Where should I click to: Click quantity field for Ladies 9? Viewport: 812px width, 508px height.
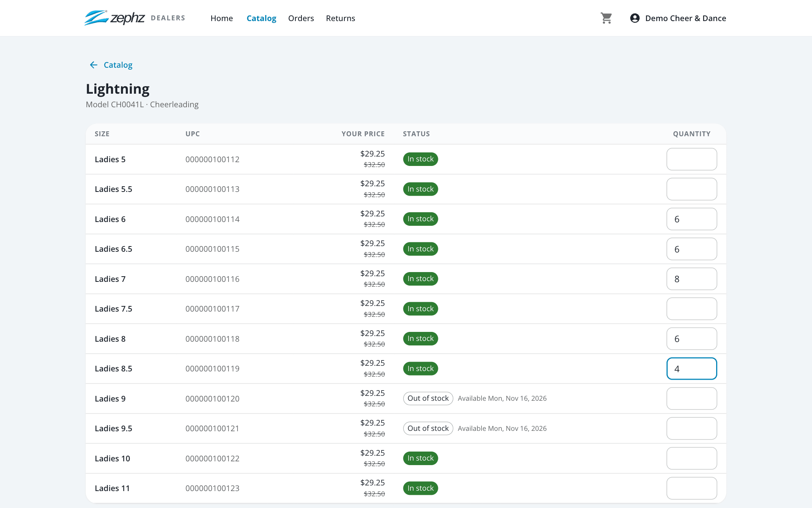pyautogui.click(x=692, y=398)
